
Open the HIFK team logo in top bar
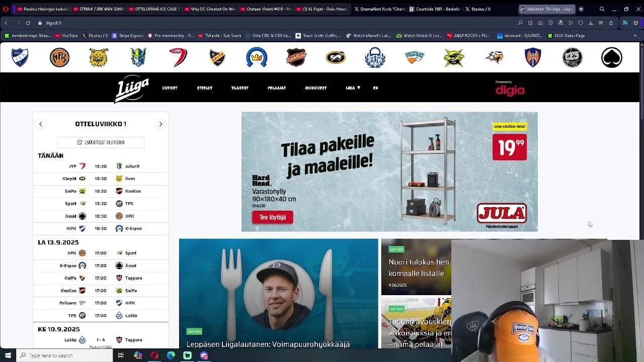pos(20,57)
